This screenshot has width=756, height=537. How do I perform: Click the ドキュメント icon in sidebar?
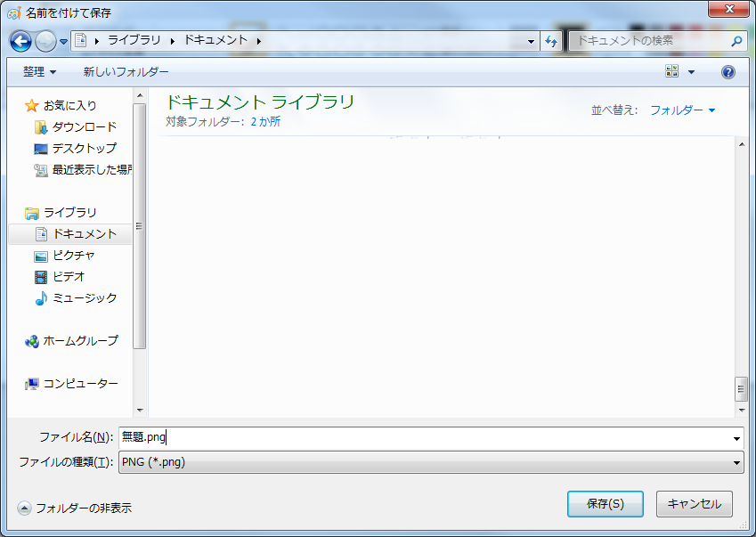pyautogui.click(x=42, y=234)
